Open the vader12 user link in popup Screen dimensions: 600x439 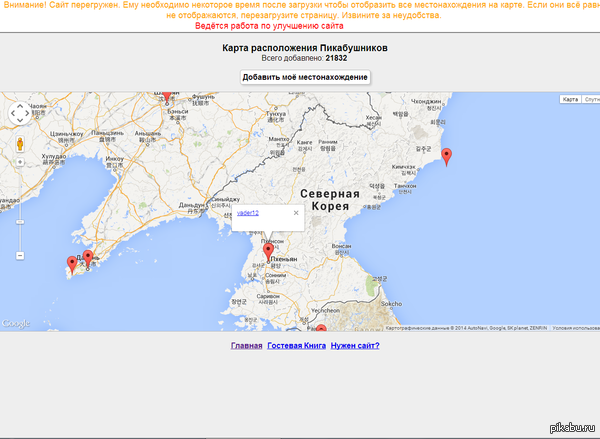pyautogui.click(x=248, y=213)
